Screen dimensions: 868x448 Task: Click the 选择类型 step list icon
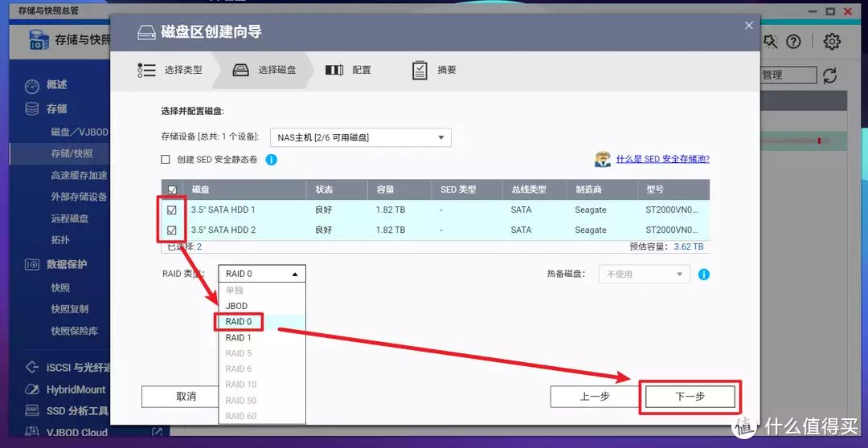coord(147,70)
